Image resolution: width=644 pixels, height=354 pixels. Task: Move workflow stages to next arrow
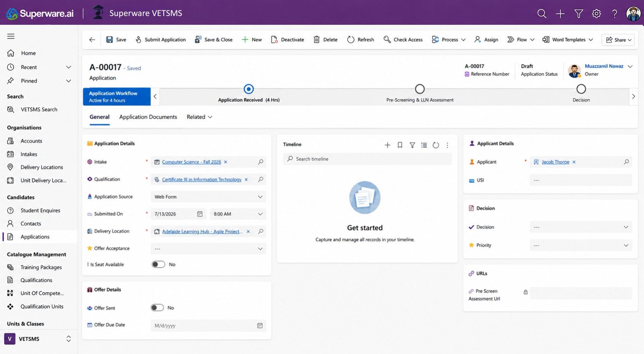tap(633, 96)
